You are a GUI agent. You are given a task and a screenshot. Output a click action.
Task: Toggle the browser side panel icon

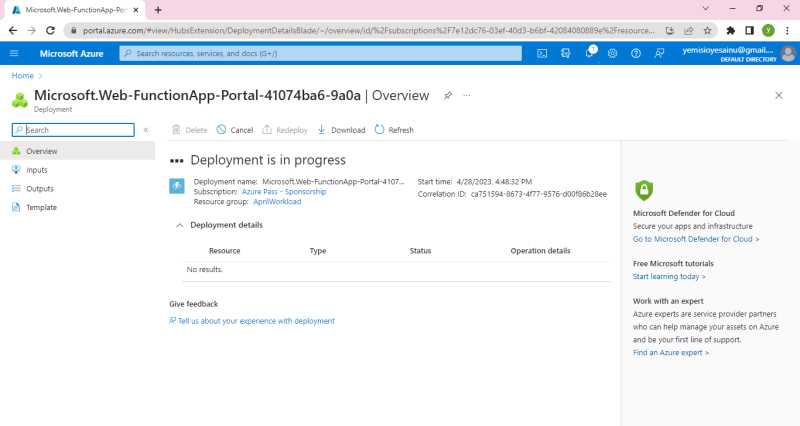[x=749, y=31]
